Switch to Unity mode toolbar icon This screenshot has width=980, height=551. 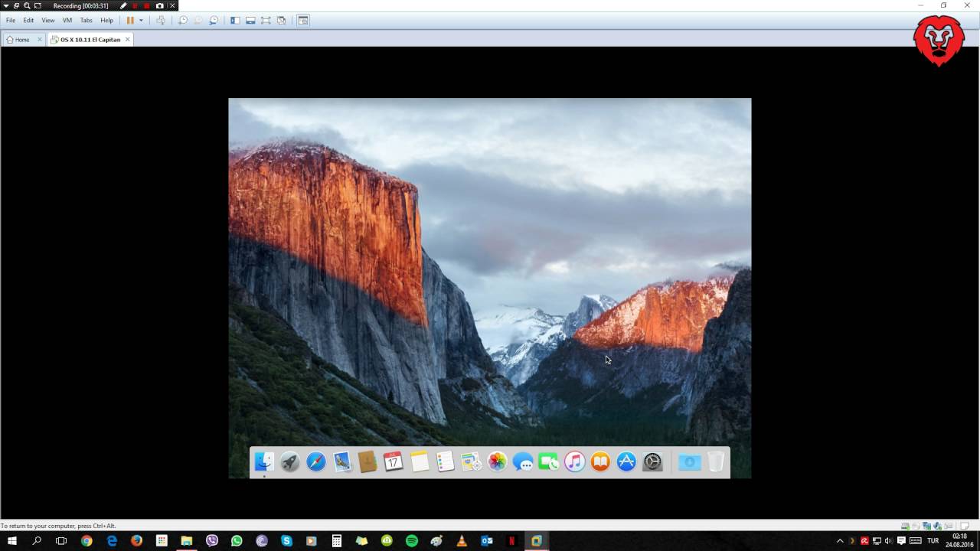pos(282,20)
